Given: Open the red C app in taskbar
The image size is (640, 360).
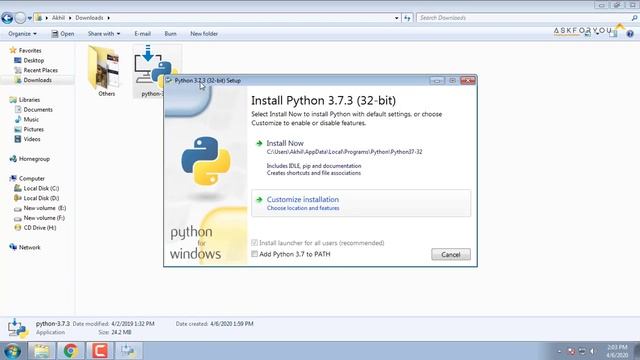Looking at the screenshot, I should click(100, 351).
